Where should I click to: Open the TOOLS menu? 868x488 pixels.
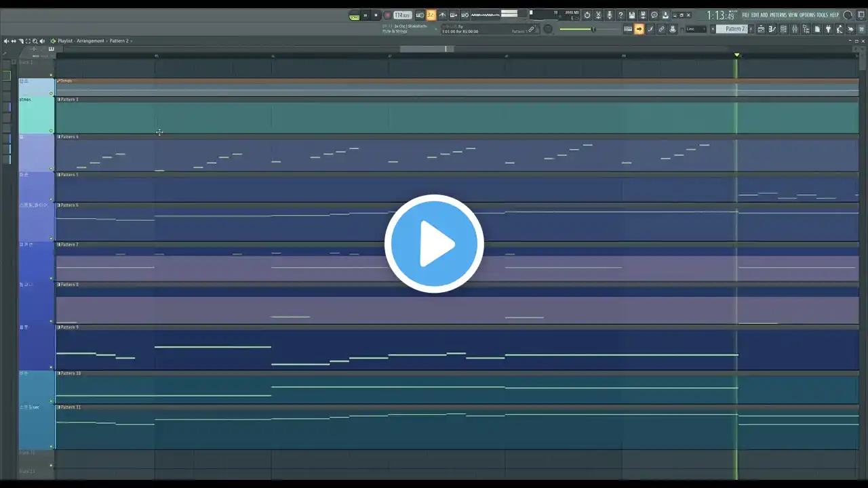click(x=822, y=15)
